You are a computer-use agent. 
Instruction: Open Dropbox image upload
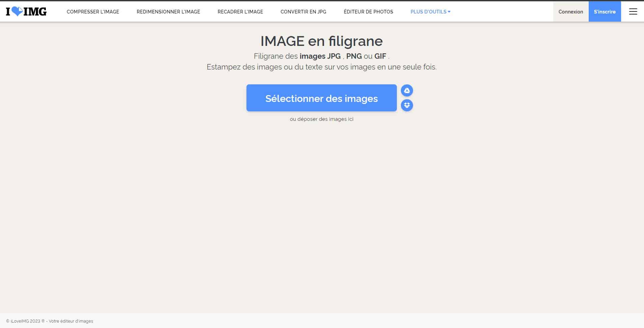click(x=407, y=105)
